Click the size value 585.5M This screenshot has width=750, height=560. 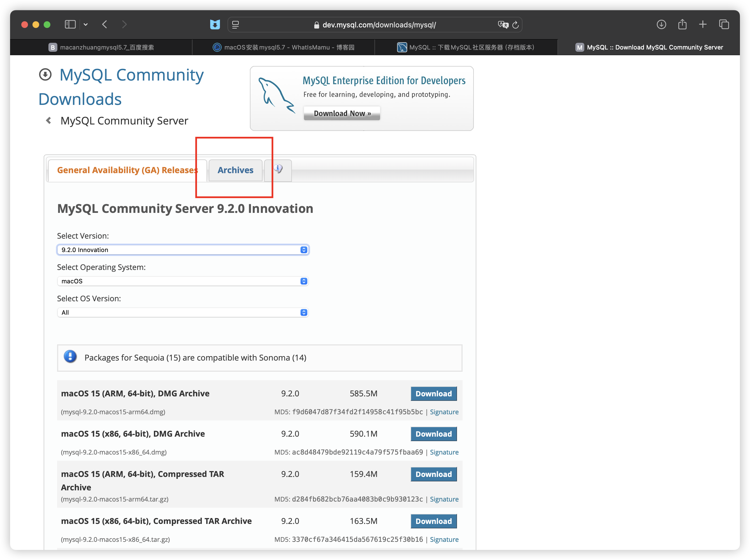364,394
